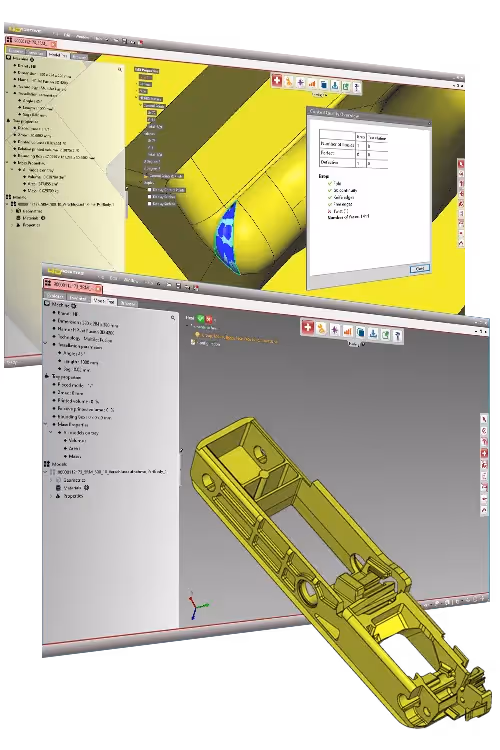
Task: Expand the Properties node in the lower window tree
Action: point(51,496)
